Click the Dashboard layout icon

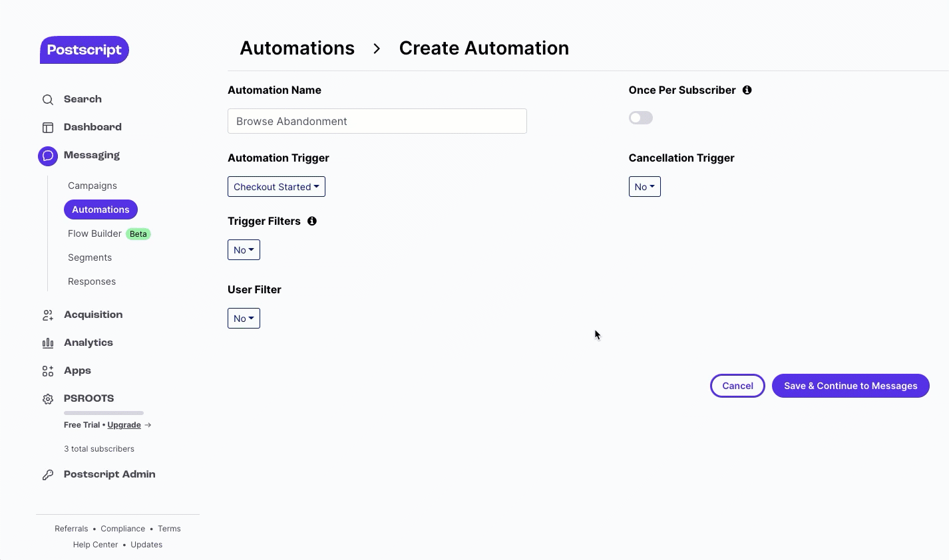click(x=48, y=128)
